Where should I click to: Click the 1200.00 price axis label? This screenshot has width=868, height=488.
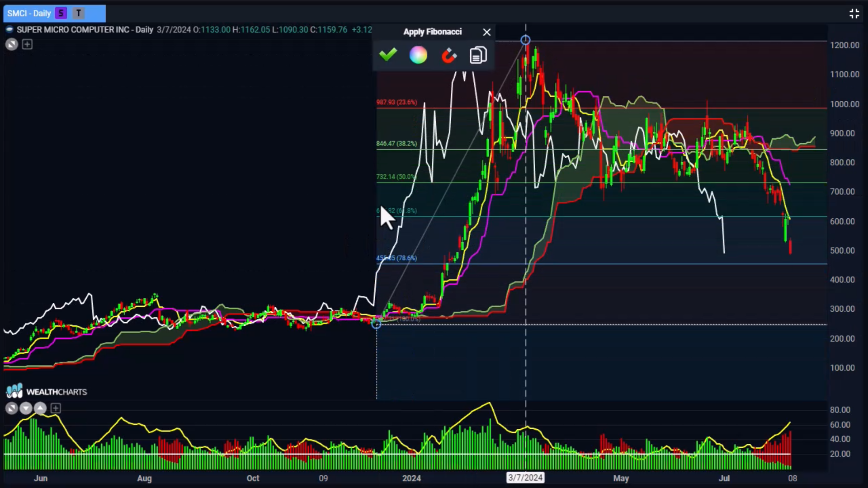pos(844,45)
